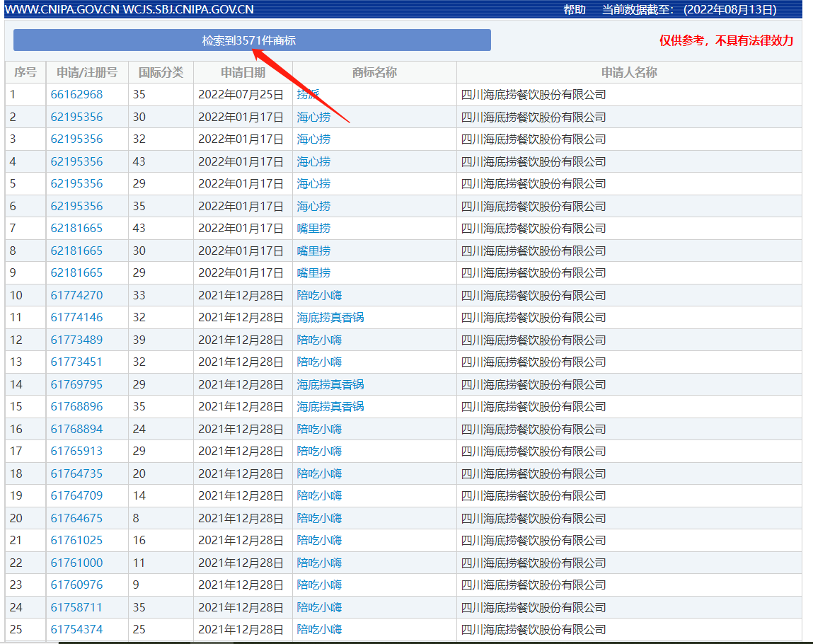Open application number 61773489

click(76, 340)
